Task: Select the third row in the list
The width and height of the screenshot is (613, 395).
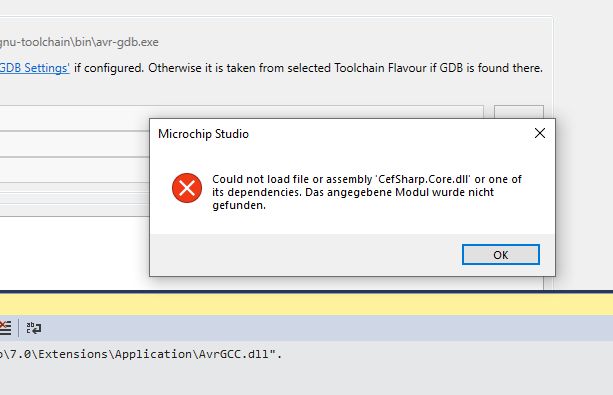Action: [74, 169]
